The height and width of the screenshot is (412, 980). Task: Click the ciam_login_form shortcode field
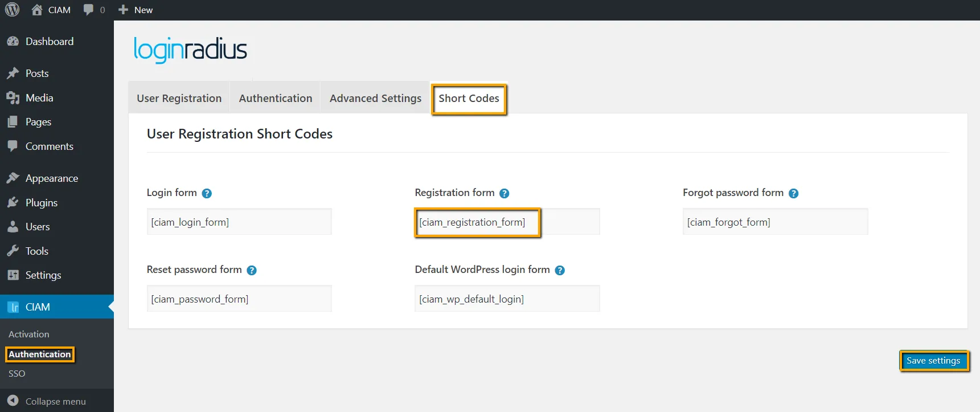pyautogui.click(x=239, y=222)
